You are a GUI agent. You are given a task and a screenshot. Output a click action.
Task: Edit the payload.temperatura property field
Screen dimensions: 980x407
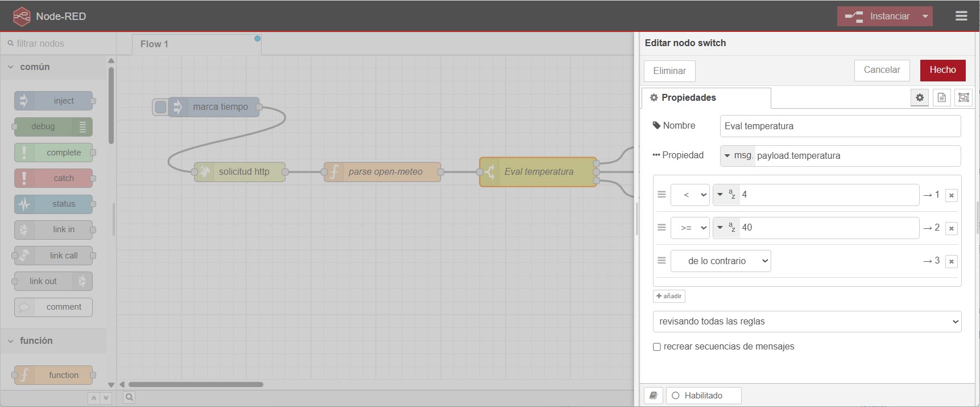858,155
